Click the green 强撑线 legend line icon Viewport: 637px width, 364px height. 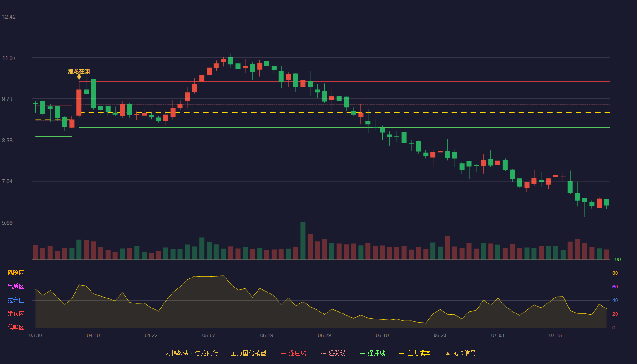(x=363, y=353)
